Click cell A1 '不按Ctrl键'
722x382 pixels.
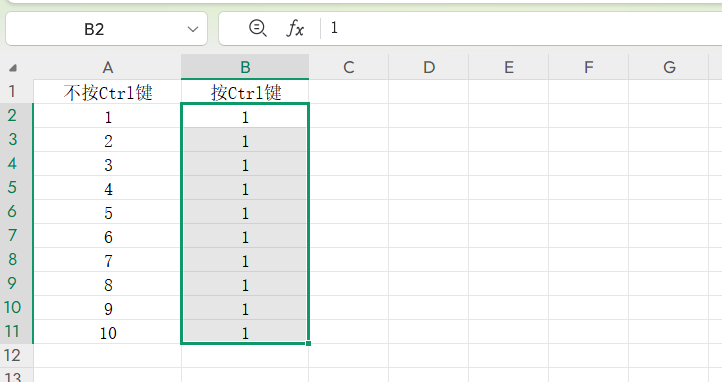point(107,92)
